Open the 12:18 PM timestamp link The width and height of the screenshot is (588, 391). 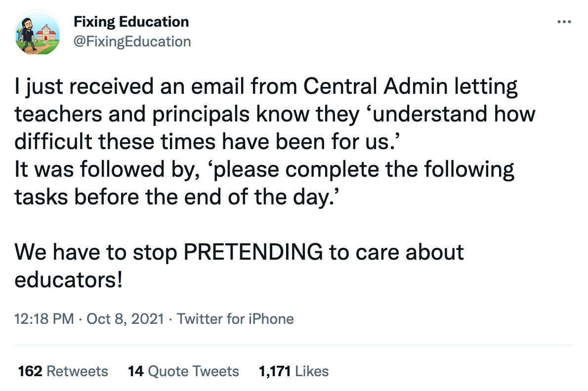[x=44, y=319]
